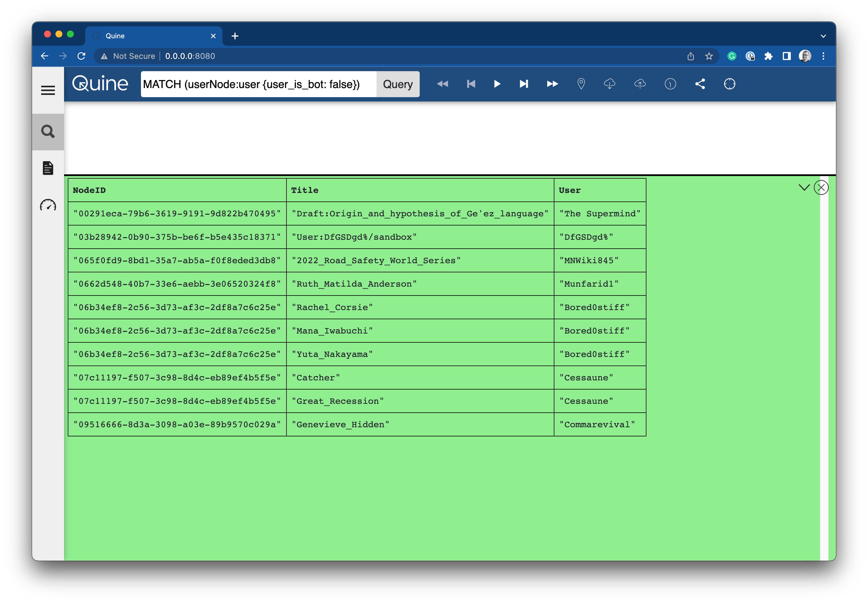This screenshot has height=603, width=868.
Task: Click the MATCH query input field
Action: coord(258,84)
